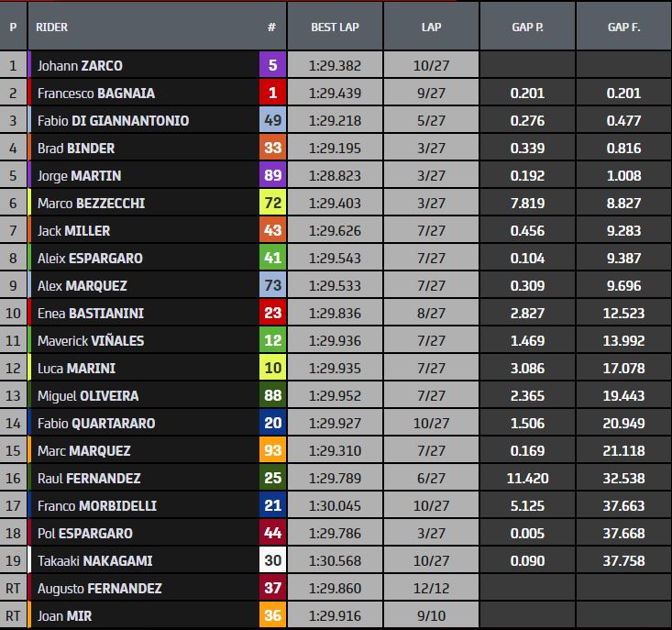
Task: Click Jorge Martin's best lap 1:28.823
Action: click(335, 175)
